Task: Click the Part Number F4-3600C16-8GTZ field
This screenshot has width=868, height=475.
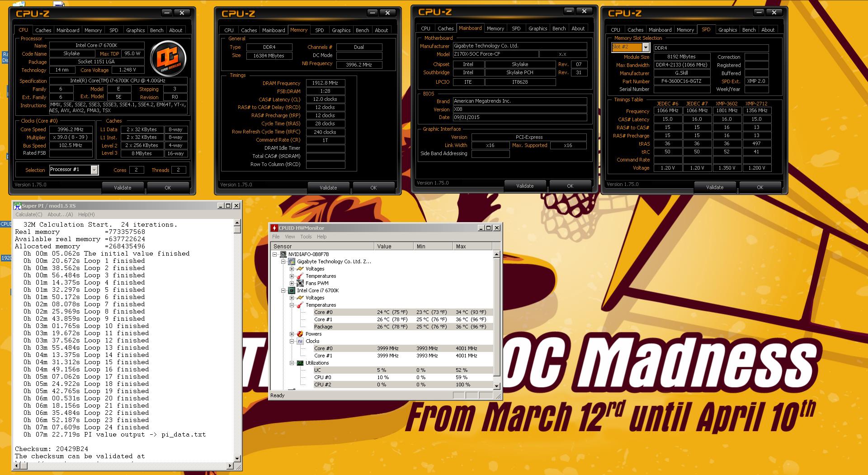Action: click(x=682, y=81)
